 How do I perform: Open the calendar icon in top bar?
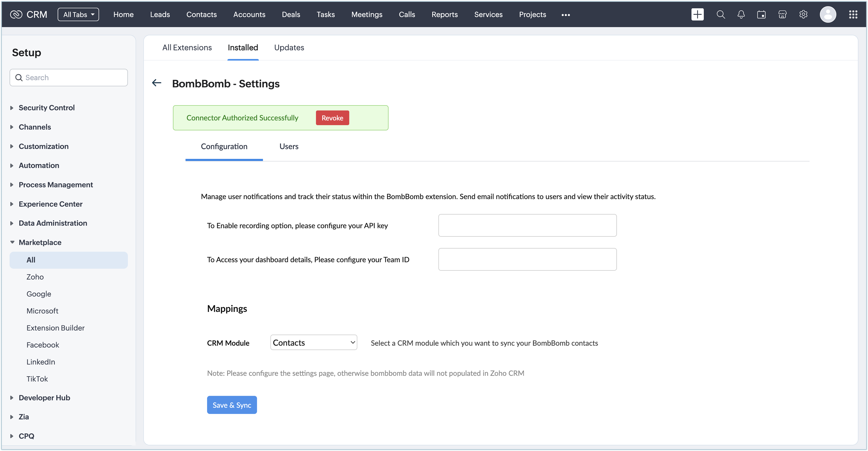(x=761, y=14)
